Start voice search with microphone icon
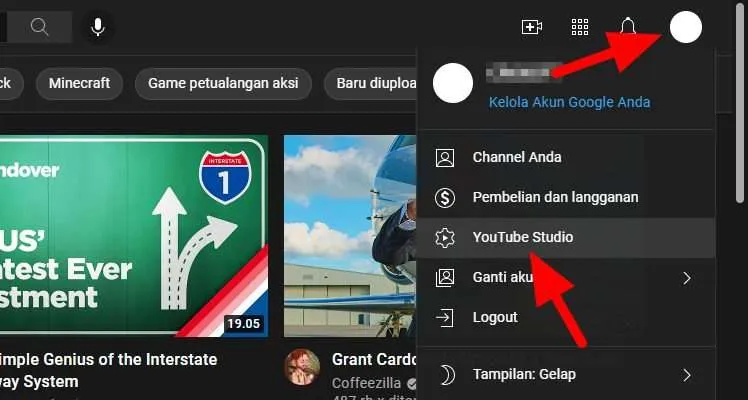Image resolution: width=748 pixels, height=400 pixels. click(x=98, y=27)
